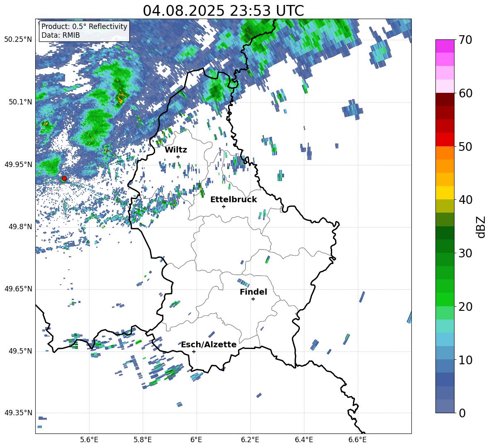Click the 70 dBZ colorbar tick label
Viewport: 491px width, 448px height.
click(465, 40)
